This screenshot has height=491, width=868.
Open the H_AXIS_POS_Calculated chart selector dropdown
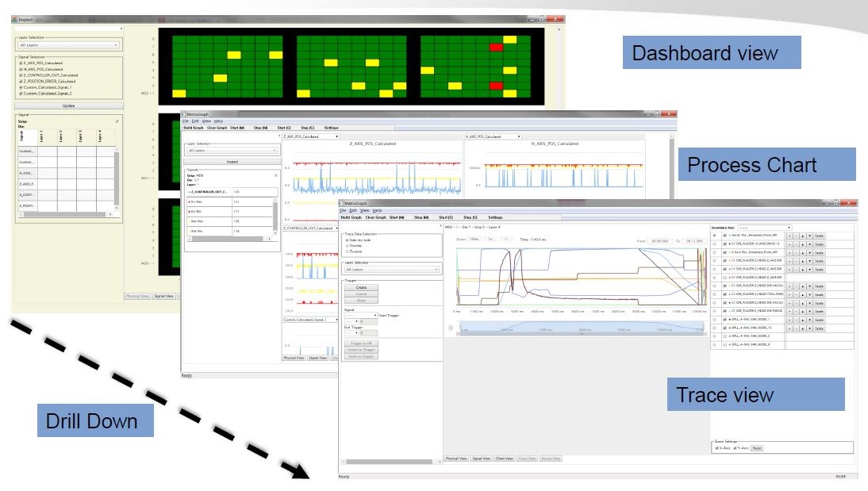[x=493, y=136]
